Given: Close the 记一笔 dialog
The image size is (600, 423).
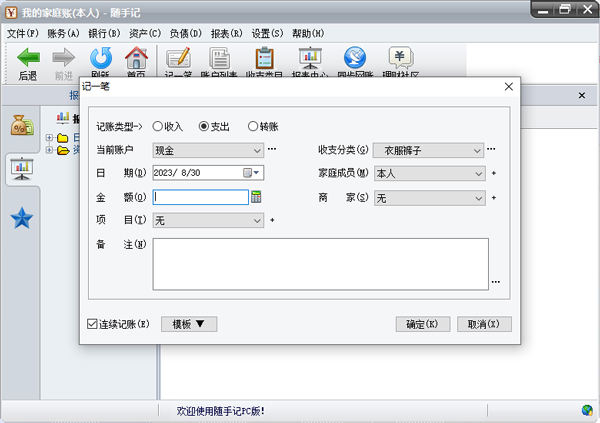Looking at the screenshot, I should 509,87.
